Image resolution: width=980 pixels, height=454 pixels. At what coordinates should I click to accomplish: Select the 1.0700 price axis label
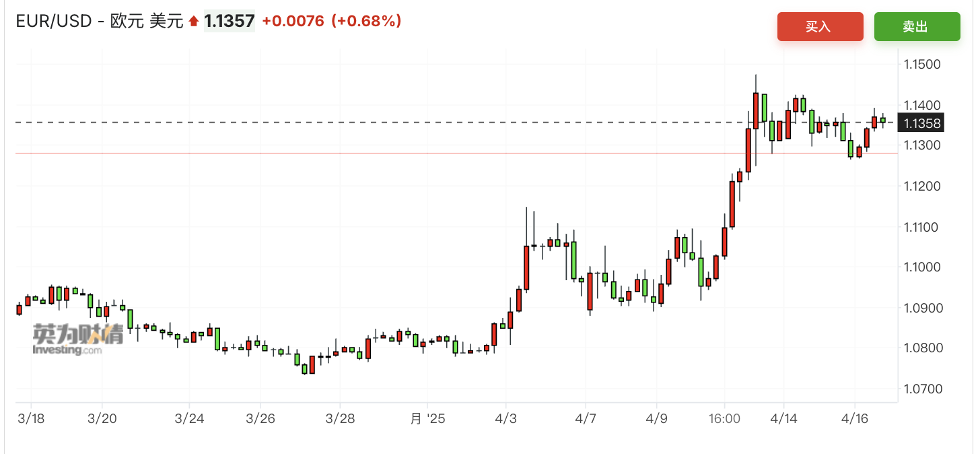tap(923, 389)
